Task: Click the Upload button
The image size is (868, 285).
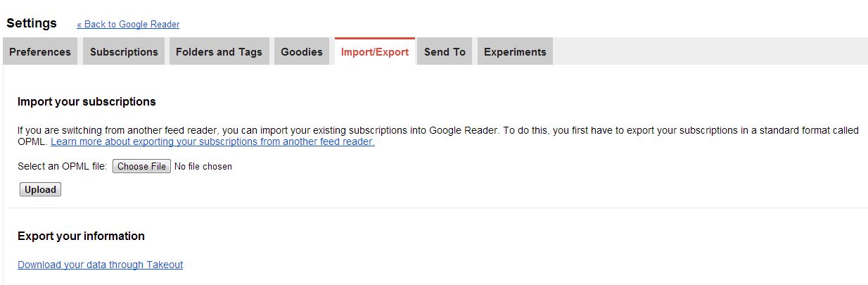Action: (x=40, y=190)
